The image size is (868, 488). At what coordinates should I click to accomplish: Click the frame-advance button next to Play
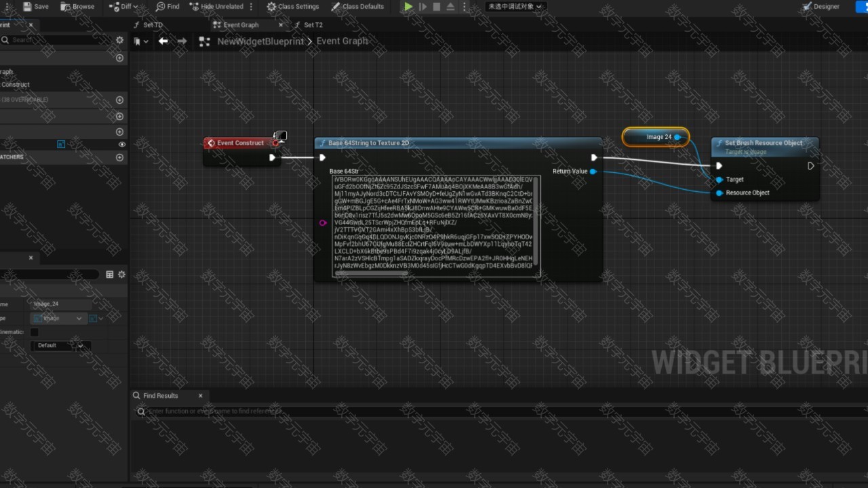click(422, 6)
